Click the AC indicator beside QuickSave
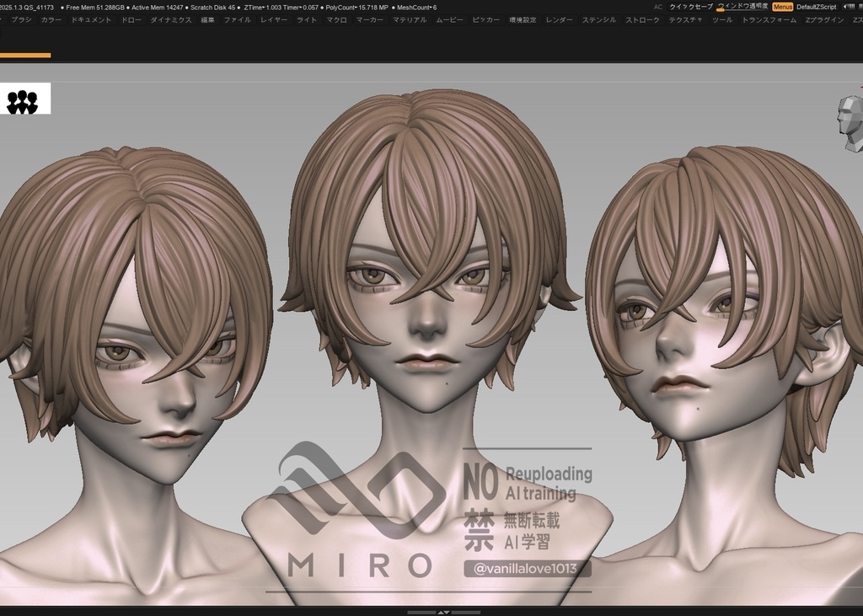Viewport: 863px width, 616px height. click(x=658, y=7)
